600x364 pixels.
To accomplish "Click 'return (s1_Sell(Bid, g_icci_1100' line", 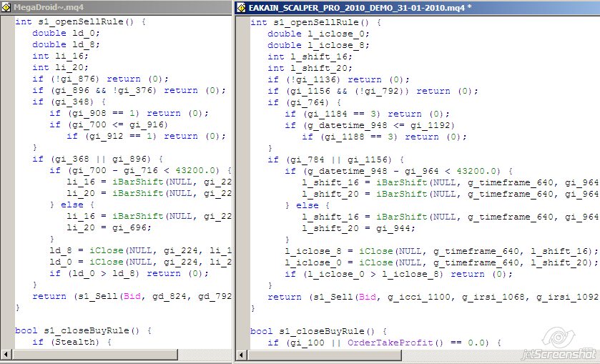I will click(433, 297).
